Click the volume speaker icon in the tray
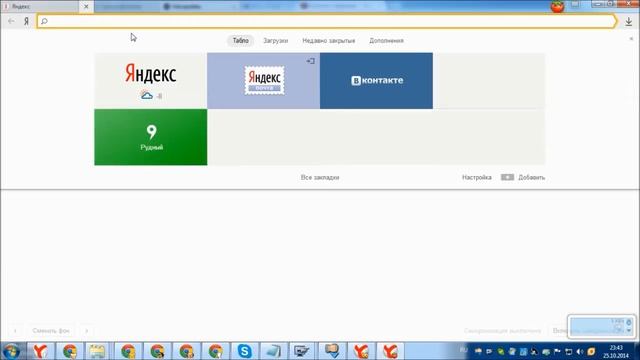This screenshot has width=640, height=360. 580,351
